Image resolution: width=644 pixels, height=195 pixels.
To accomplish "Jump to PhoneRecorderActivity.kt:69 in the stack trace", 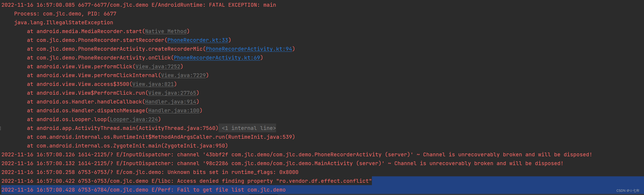I will tap(217, 58).
